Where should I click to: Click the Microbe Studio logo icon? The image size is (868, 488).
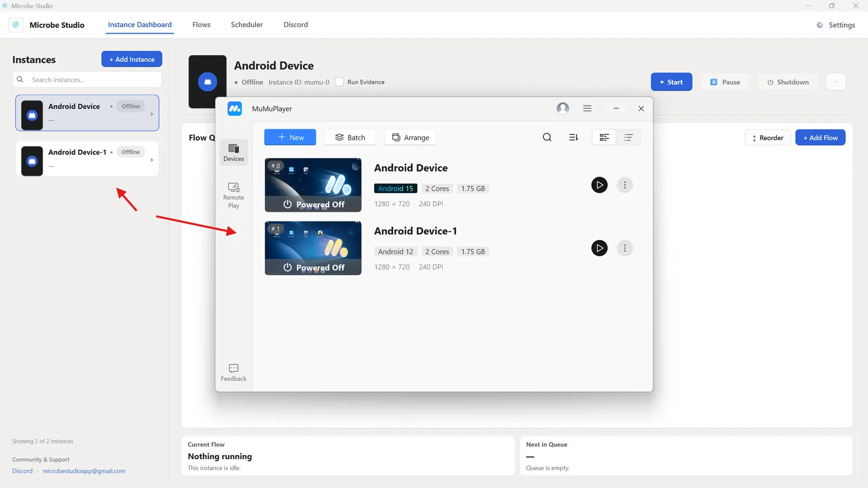16,25
